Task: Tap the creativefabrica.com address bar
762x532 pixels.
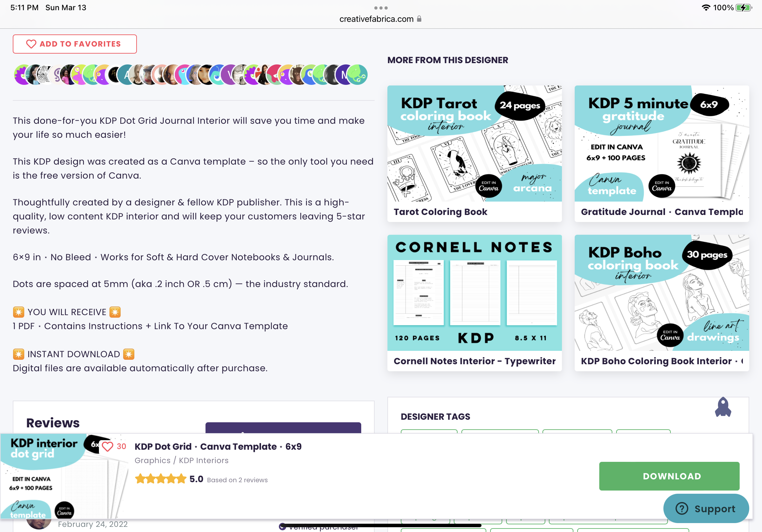Action: 376,19
